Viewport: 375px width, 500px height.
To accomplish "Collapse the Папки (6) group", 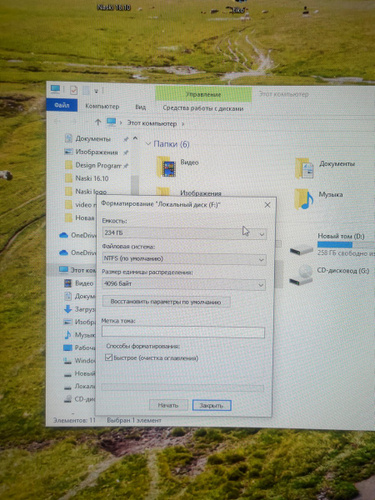I will tap(148, 144).
